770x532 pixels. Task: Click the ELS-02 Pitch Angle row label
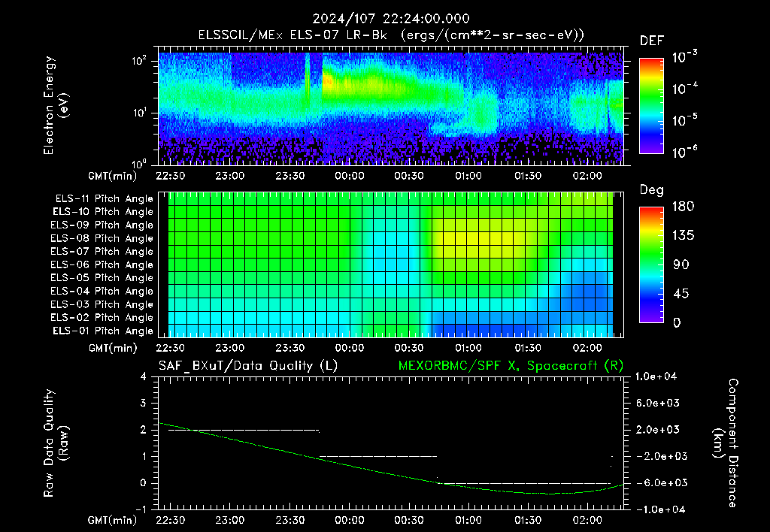(x=102, y=318)
